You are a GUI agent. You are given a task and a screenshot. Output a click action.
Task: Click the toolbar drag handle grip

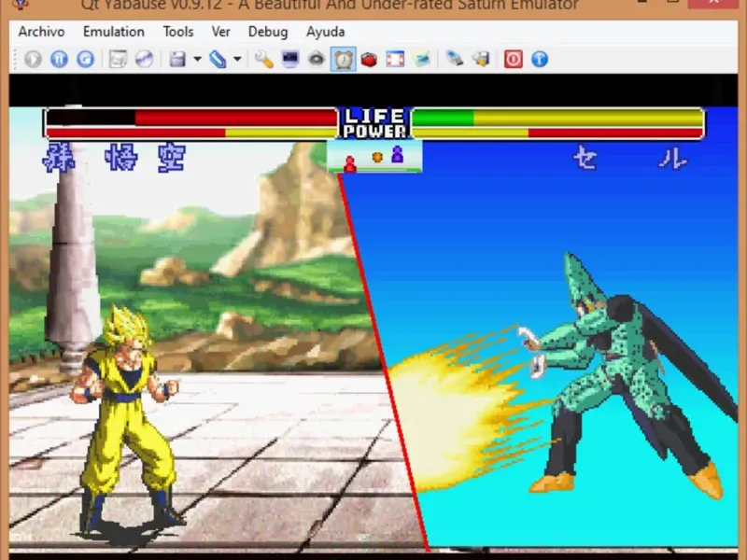click(16, 60)
